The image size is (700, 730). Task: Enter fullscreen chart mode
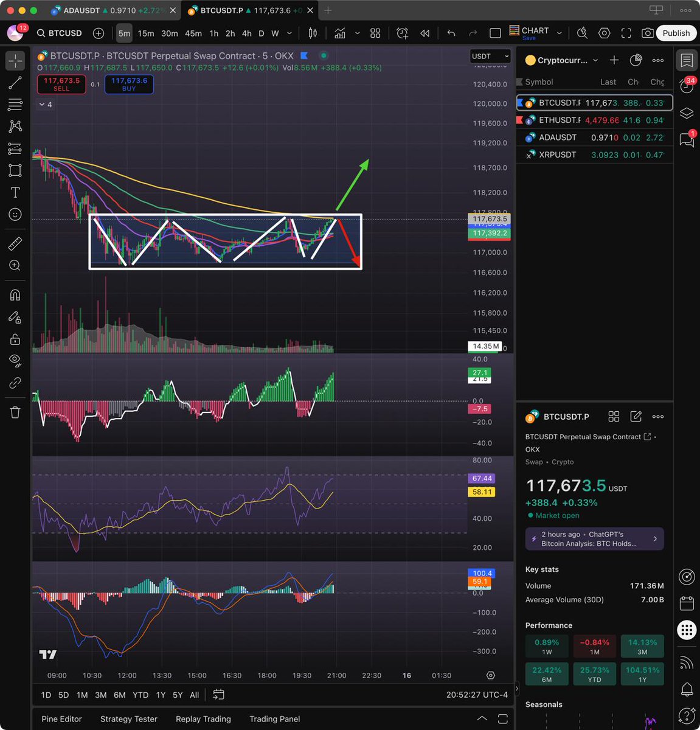[x=626, y=33]
